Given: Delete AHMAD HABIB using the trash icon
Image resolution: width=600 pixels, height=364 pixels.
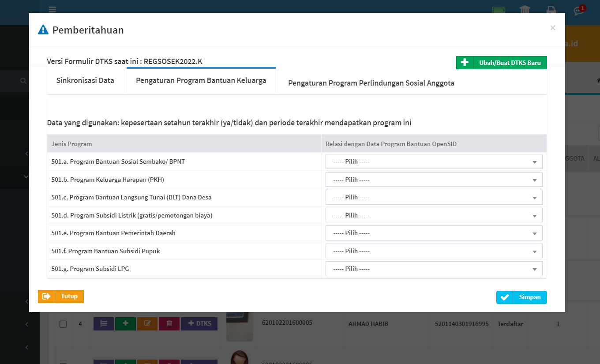Looking at the screenshot, I should coord(169,323).
